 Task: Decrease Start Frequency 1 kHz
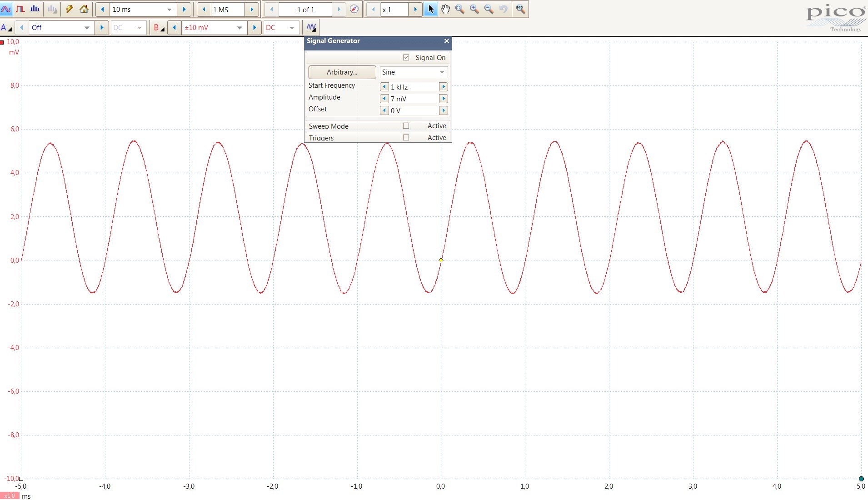384,87
